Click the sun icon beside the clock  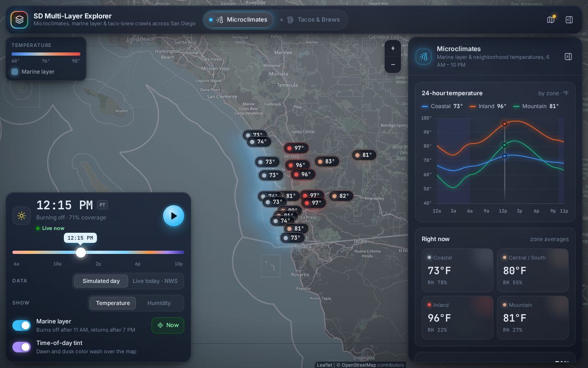(21, 216)
